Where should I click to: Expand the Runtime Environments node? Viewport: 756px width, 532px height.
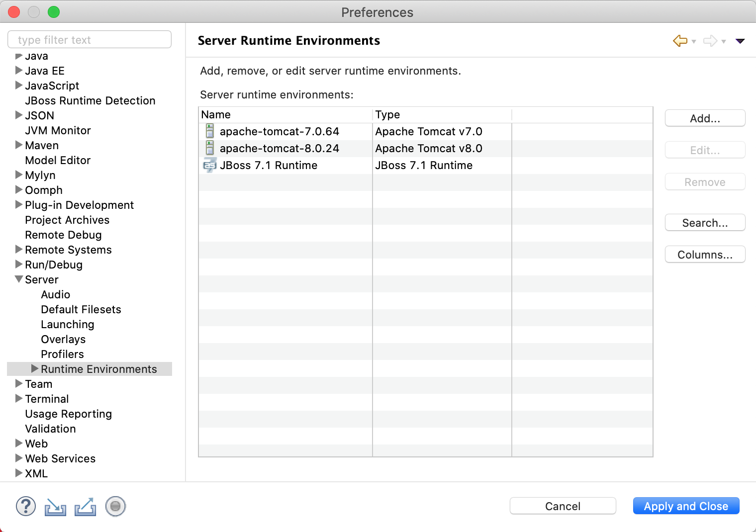tap(35, 368)
